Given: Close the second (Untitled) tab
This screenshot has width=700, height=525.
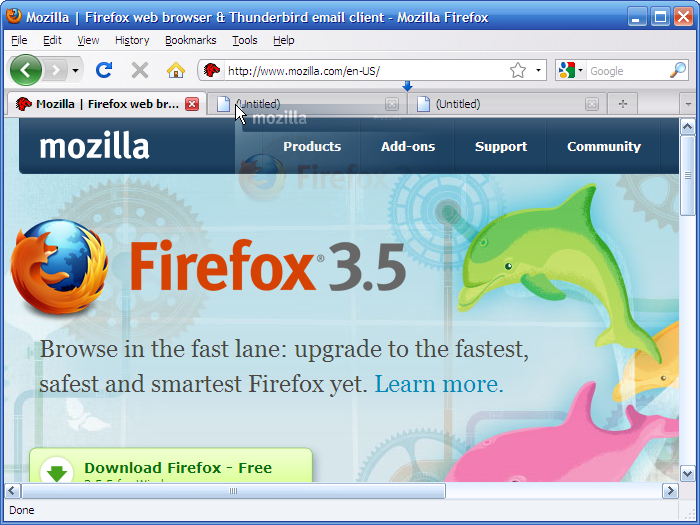Looking at the screenshot, I should tap(592, 104).
